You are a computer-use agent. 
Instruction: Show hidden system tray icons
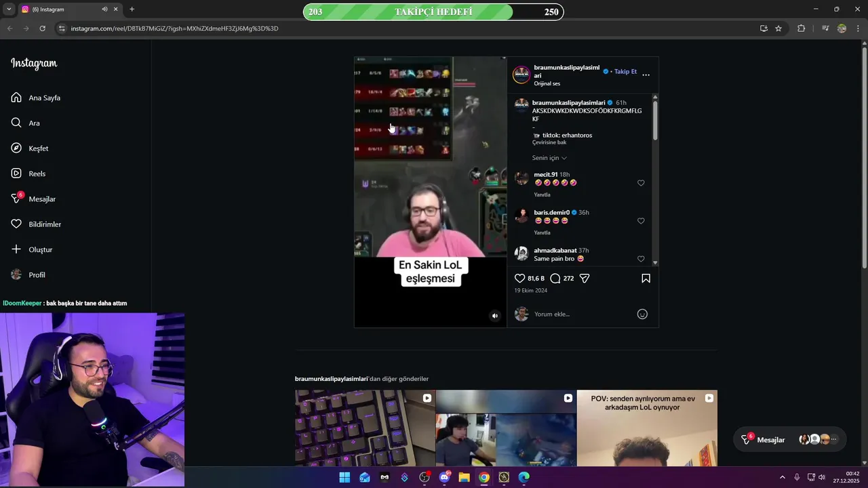(x=782, y=477)
